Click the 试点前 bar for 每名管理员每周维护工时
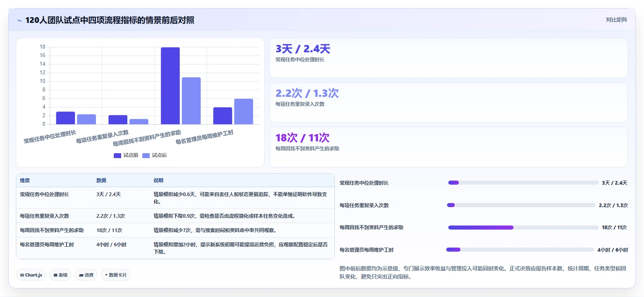The image size is (644, 297). (223, 116)
